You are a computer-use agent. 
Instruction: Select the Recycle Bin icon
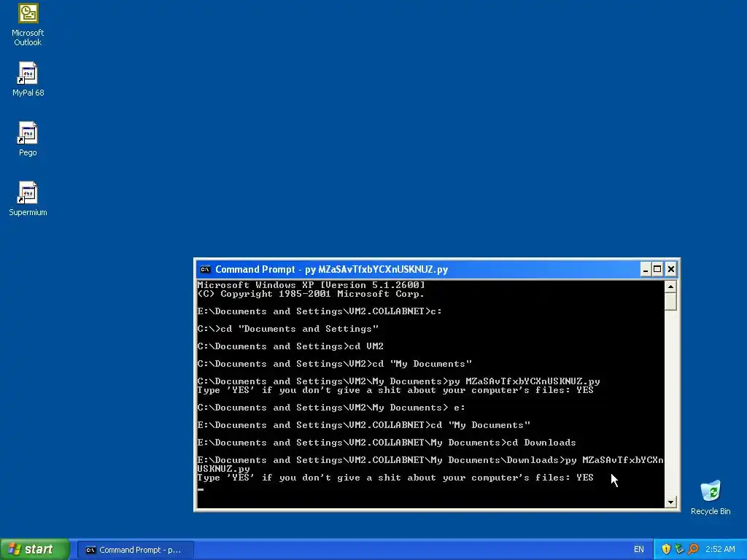tap(711, 497)
